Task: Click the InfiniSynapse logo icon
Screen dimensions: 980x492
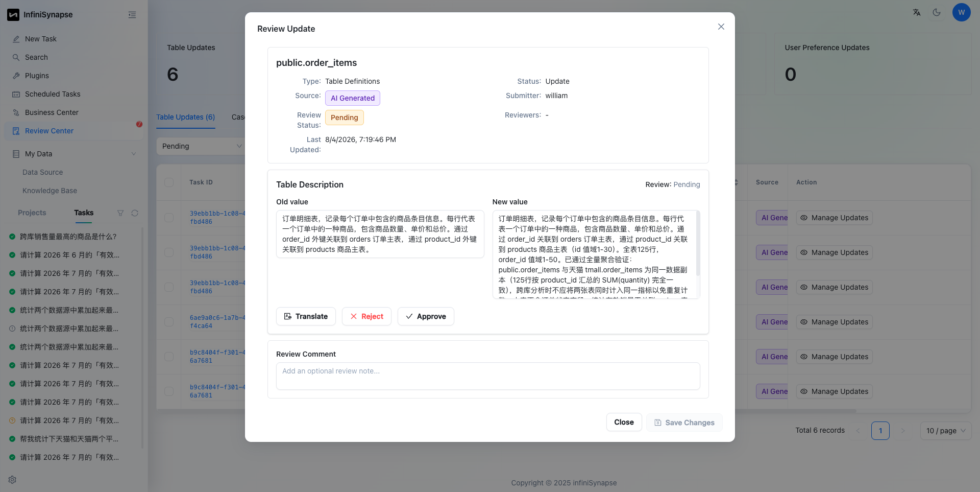Action: [13, 15]
